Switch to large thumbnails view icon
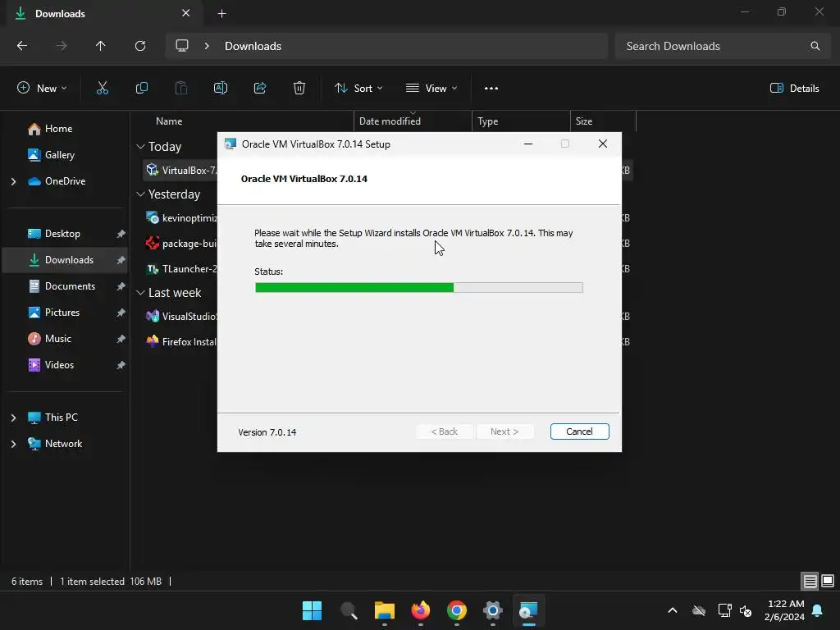The height and width of the screenshot is (630, 840). tap(828, 581)
